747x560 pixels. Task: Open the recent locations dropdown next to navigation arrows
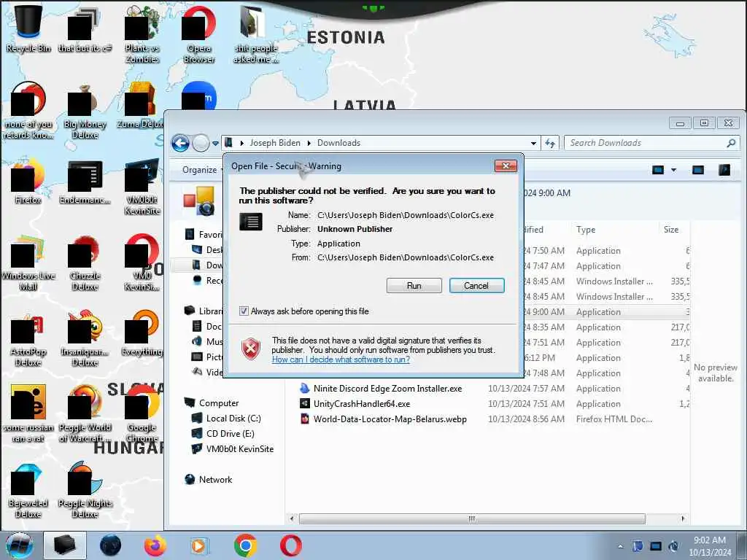215,144
